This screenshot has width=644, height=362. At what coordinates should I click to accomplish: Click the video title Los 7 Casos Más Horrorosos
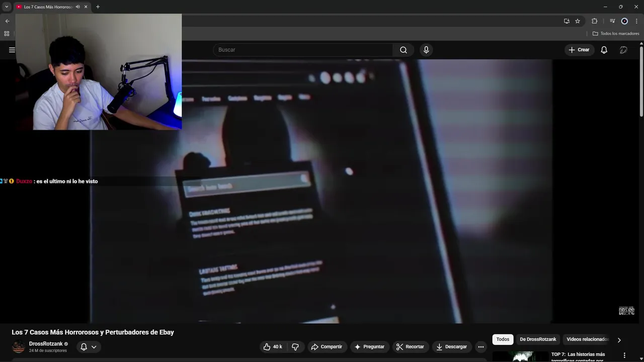[93, 332]
